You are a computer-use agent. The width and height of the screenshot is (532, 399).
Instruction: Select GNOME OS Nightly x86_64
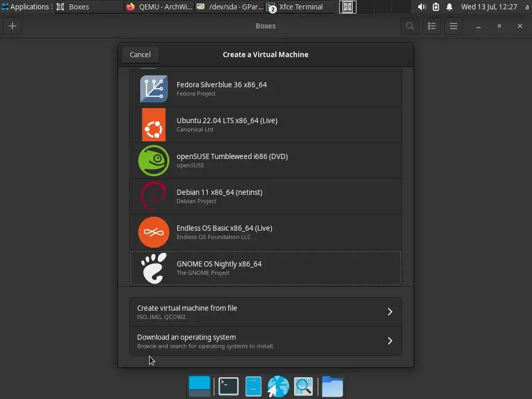[x=266, y=268]
